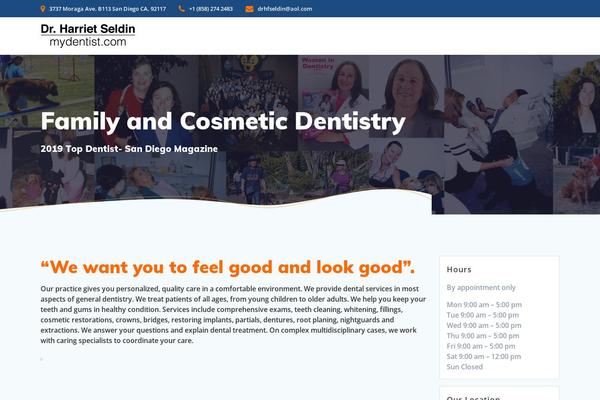Screen dimensions: 600x400
Task: Email drhfseldin@aol.com
Action: (x=285, y=9)
